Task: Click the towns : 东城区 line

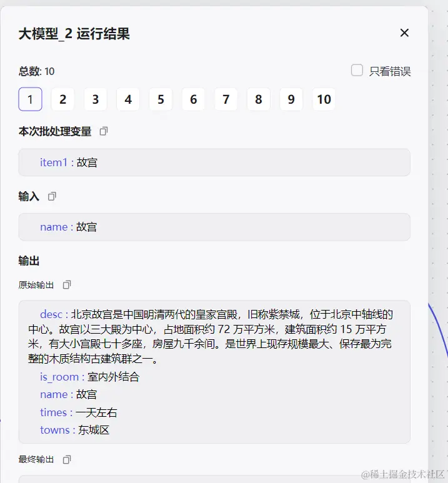Action: click(x=74, y=430)
